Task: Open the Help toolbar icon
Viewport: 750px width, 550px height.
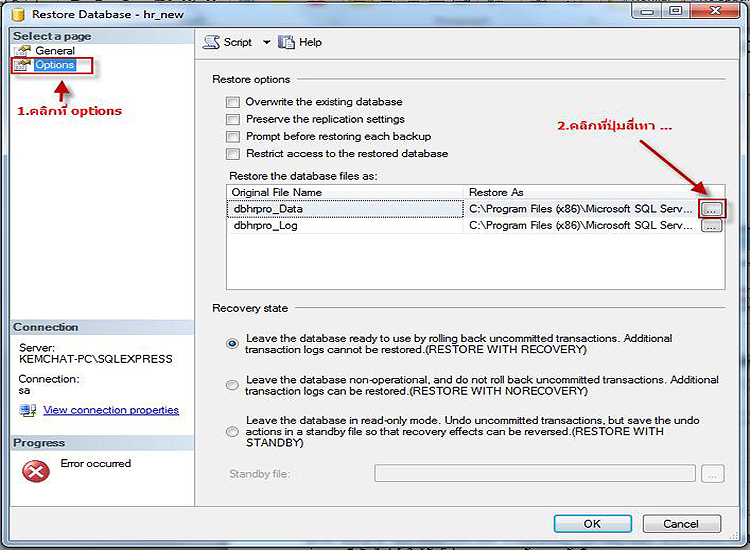Action: click(287, 42)
